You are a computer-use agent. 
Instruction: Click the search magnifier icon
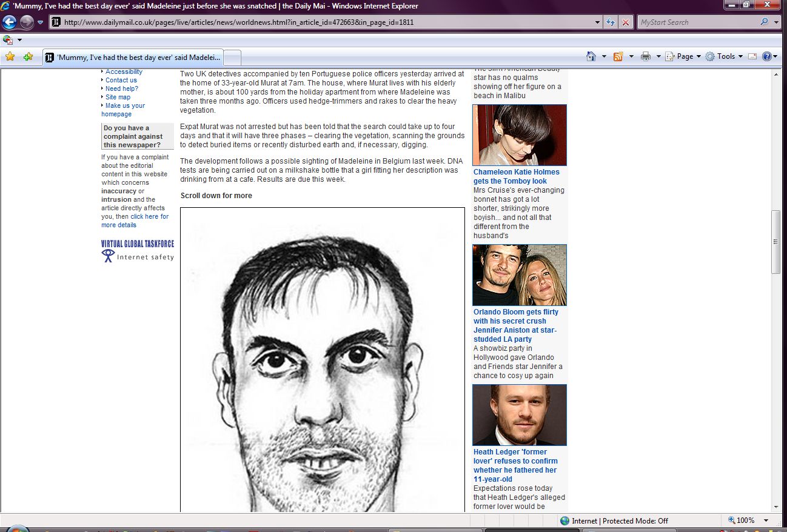point(764,22)
